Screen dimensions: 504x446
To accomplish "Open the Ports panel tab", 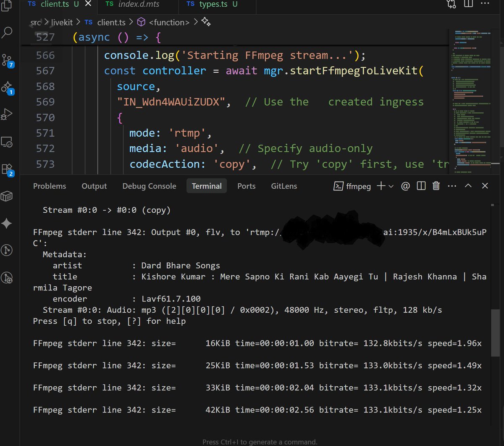I will (x=246, y=186).
